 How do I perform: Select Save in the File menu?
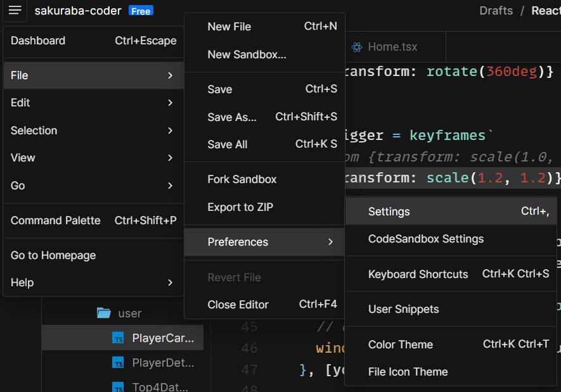[x=264, y=89]
